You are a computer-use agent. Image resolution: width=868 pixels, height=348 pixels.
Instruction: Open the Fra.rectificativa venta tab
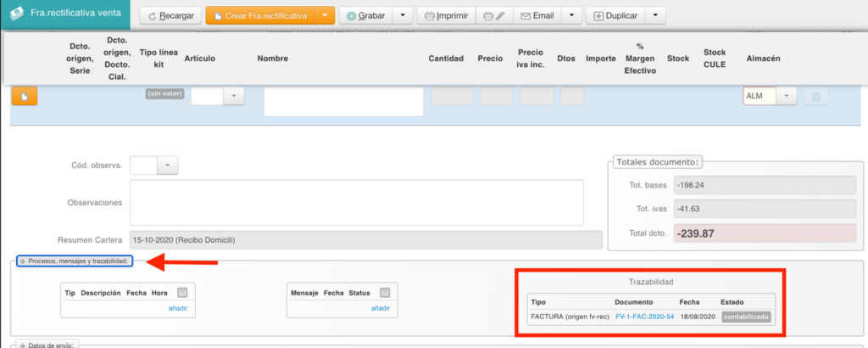pos(65,14)
